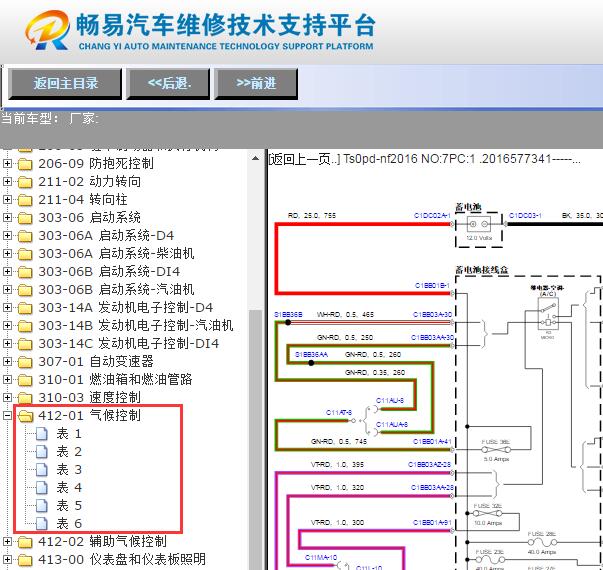
Task: Click connector label C1BB01A-41 in diagram
Action: coord(432,442)
